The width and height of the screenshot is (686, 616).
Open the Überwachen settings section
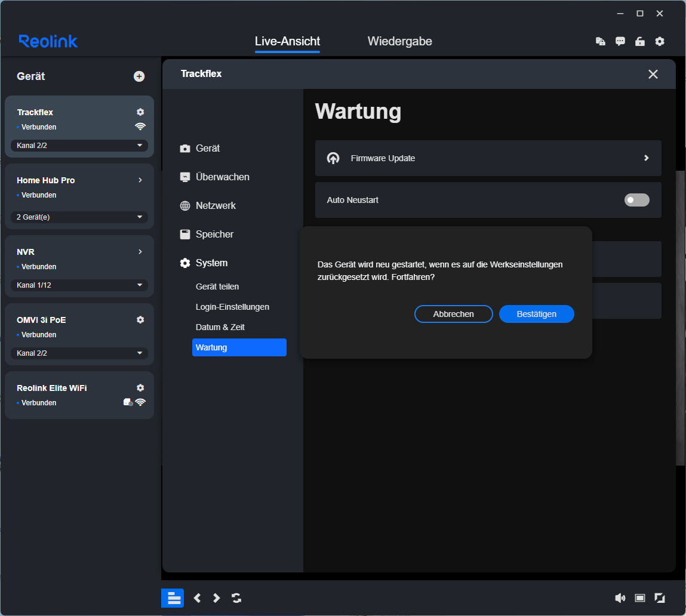[215, 177]
